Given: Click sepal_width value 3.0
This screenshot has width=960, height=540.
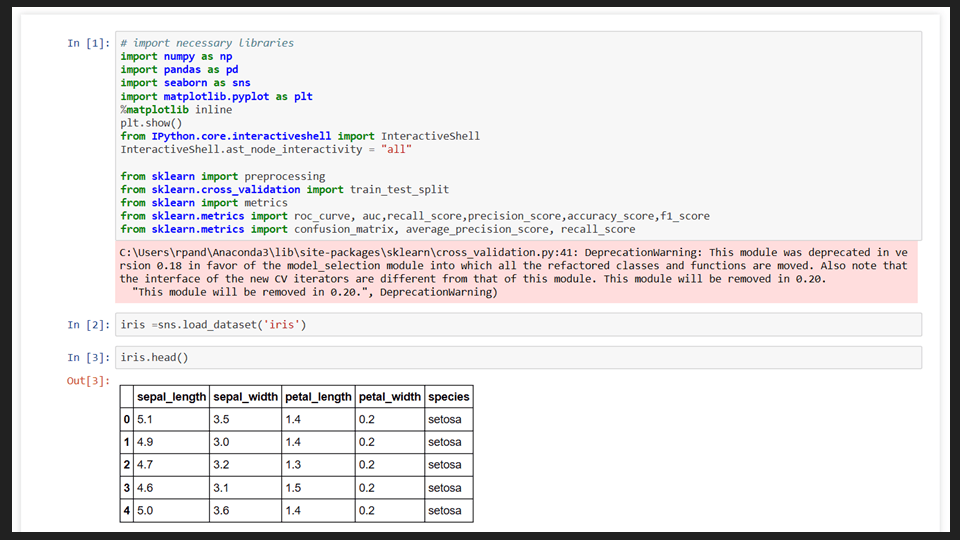Looking at the screenshot, I should (246, 442).
